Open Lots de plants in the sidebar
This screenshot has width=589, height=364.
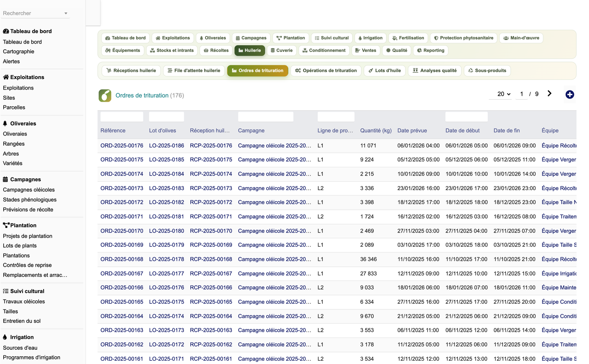click(x=20, y=246)
